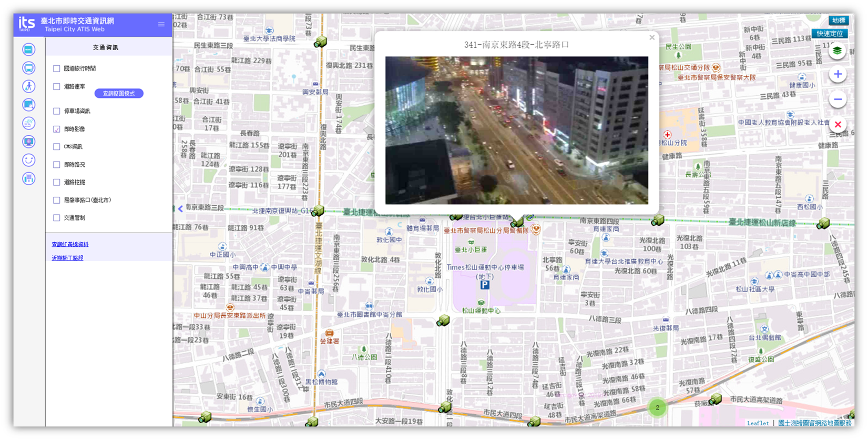Open the map layers control
Image resolution: width=868 pixels, height=440 pixels.
pos(838,51)
